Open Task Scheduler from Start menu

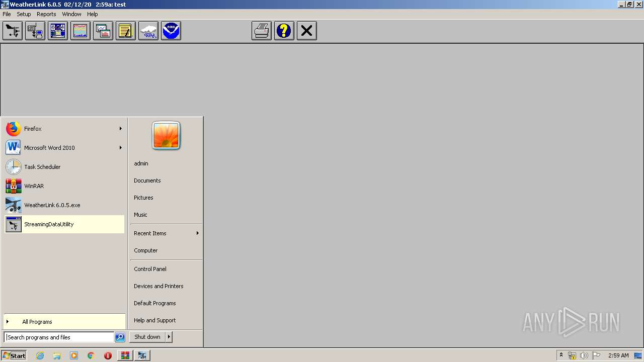[x=64, y=167]
